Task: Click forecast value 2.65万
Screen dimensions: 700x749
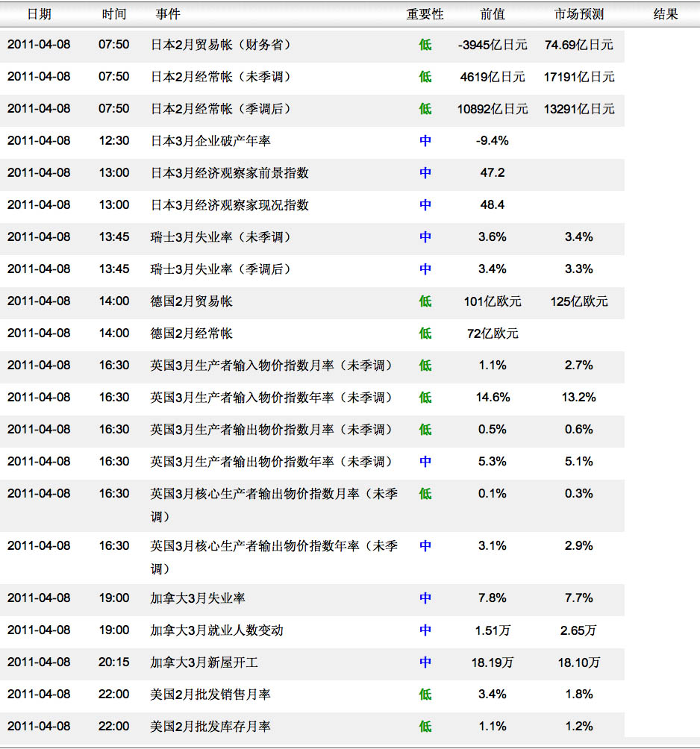Action: [x=578, y=630]
